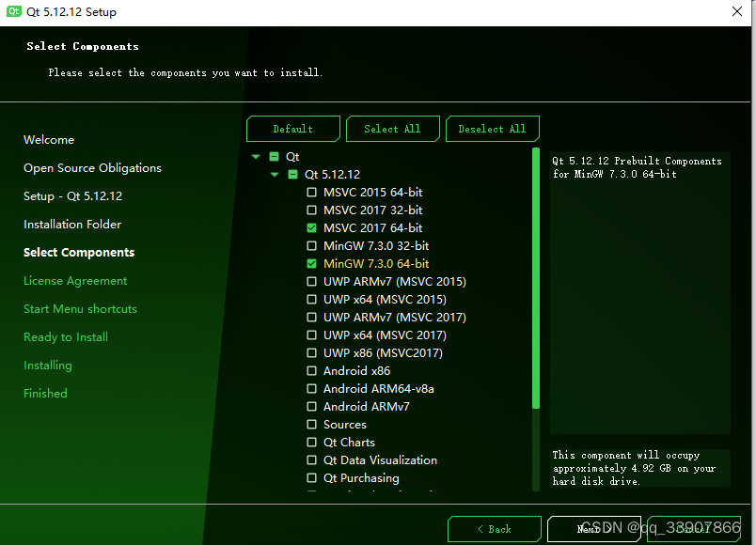Disable MinGW 7.3.0 64-bit
The height and width of the screenshot is (545, 756).
click(x=311, y=263)
